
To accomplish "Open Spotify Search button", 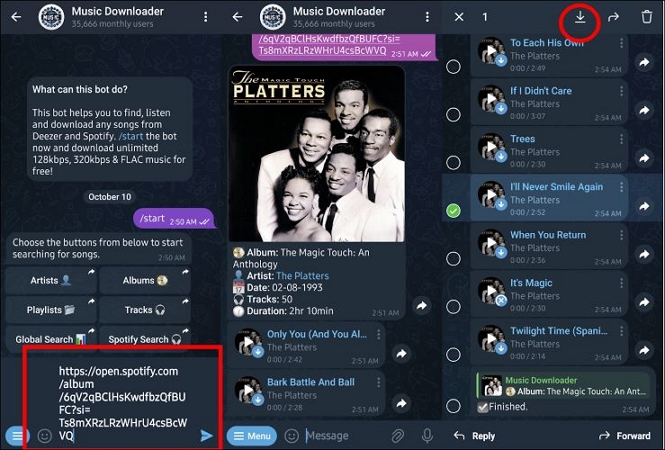I will click(x=145, y=339).
